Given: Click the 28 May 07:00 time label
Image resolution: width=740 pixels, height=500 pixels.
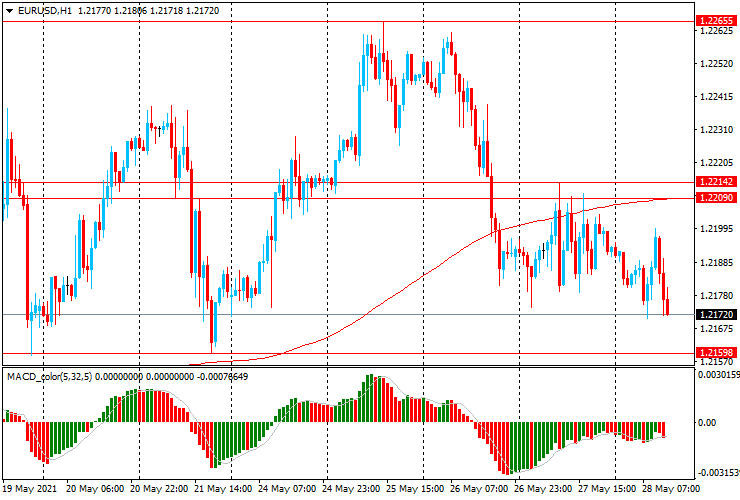Looking at the screenshot, I should coord(671,488).
